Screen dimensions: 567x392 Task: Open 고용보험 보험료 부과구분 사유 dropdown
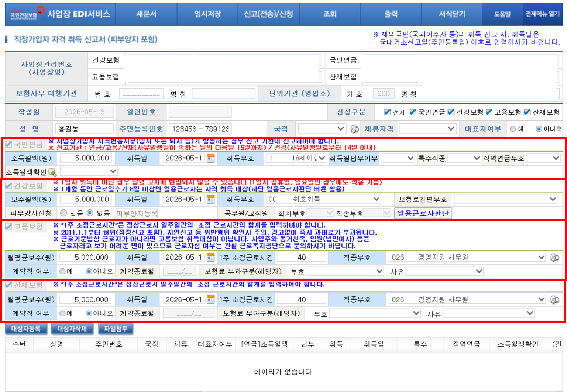pyautogui.click(x=444, y=271)
